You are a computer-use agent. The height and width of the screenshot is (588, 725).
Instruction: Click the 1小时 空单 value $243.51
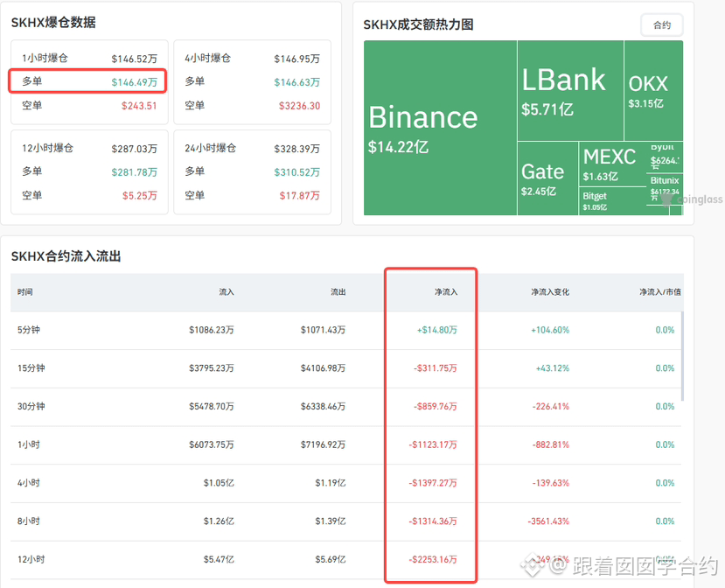tap(139, 106)
